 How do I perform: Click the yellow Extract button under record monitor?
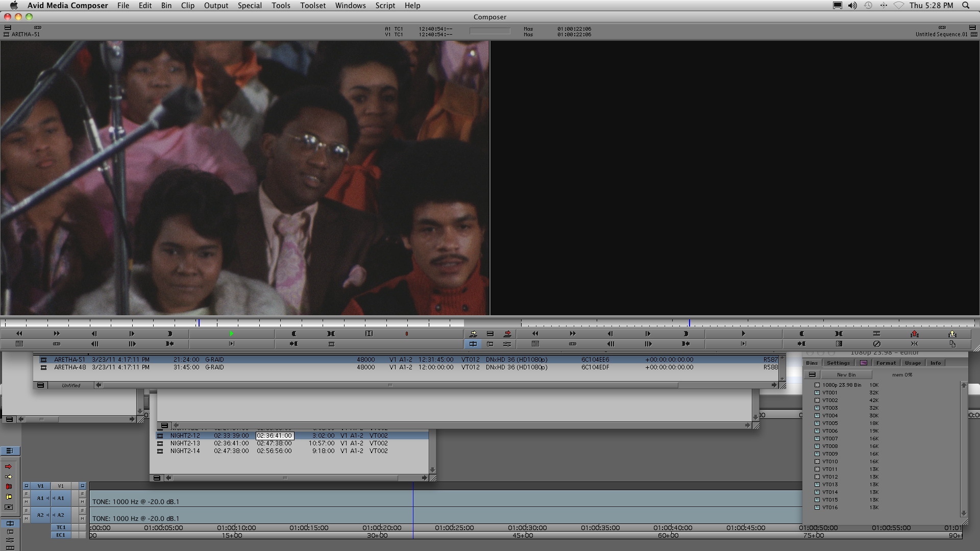click(x=952, y=334)
